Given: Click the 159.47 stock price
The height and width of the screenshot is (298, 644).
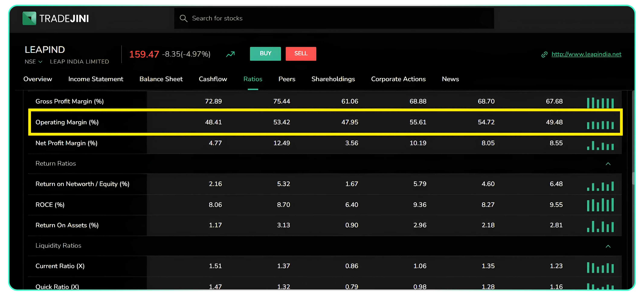Looking at the screenshot, I should (x=144, y=54).
